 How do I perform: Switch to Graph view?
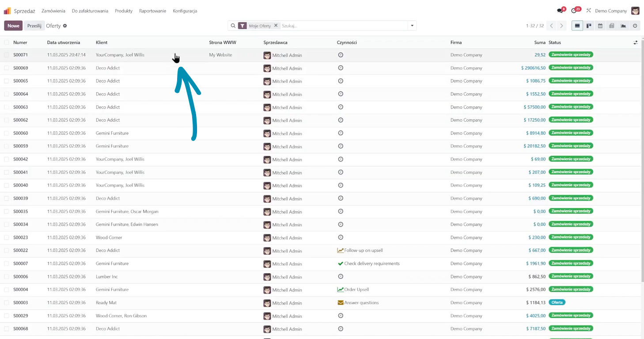623,26
